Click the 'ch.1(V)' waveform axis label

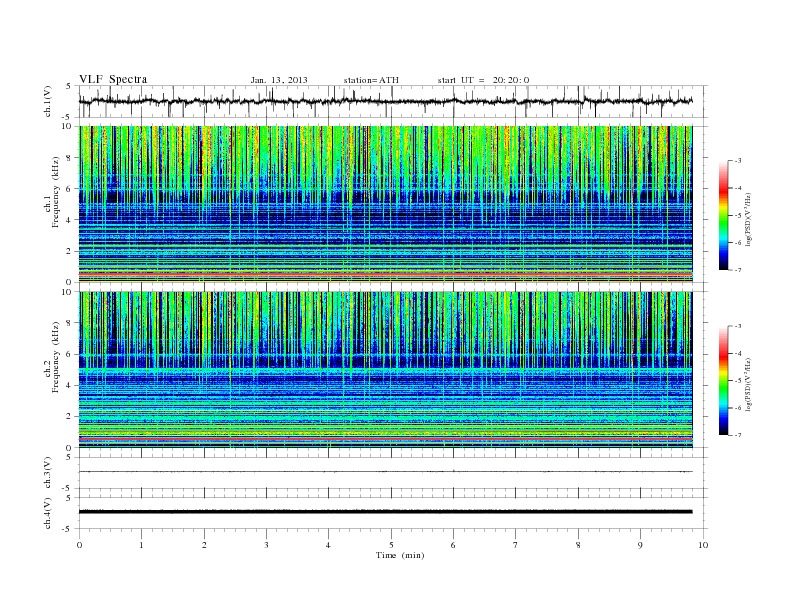pos(47,101)
